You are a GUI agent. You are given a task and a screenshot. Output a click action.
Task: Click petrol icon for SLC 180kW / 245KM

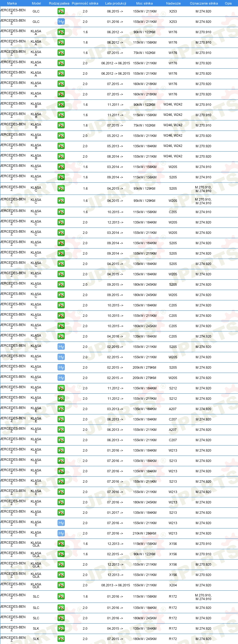(61, 618)
